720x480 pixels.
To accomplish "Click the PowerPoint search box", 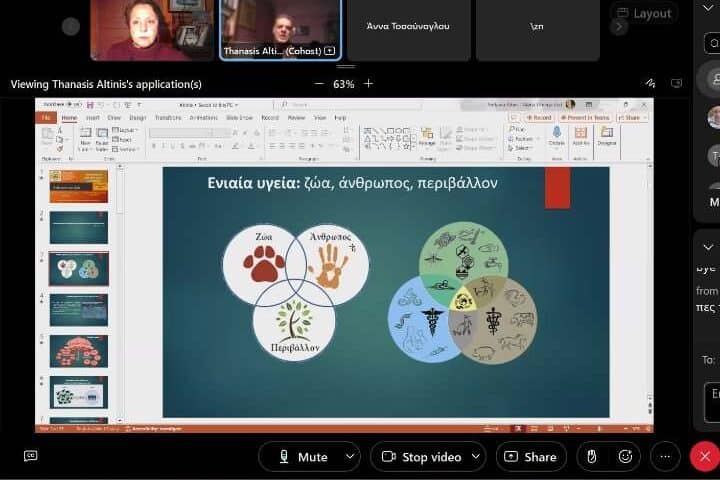I will pyautogui.click(x=350, y=105).
